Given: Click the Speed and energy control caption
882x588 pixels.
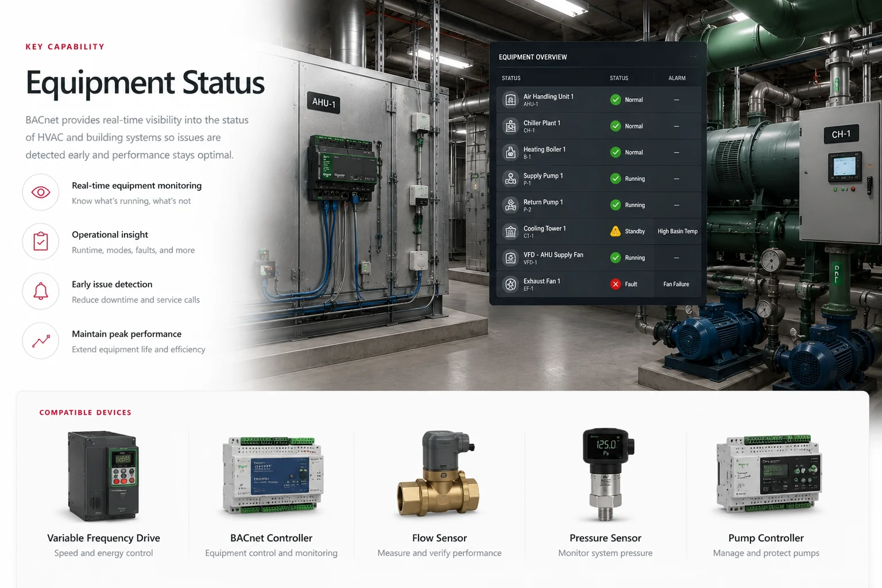Looking at the screenshot, I should (103, 553).
